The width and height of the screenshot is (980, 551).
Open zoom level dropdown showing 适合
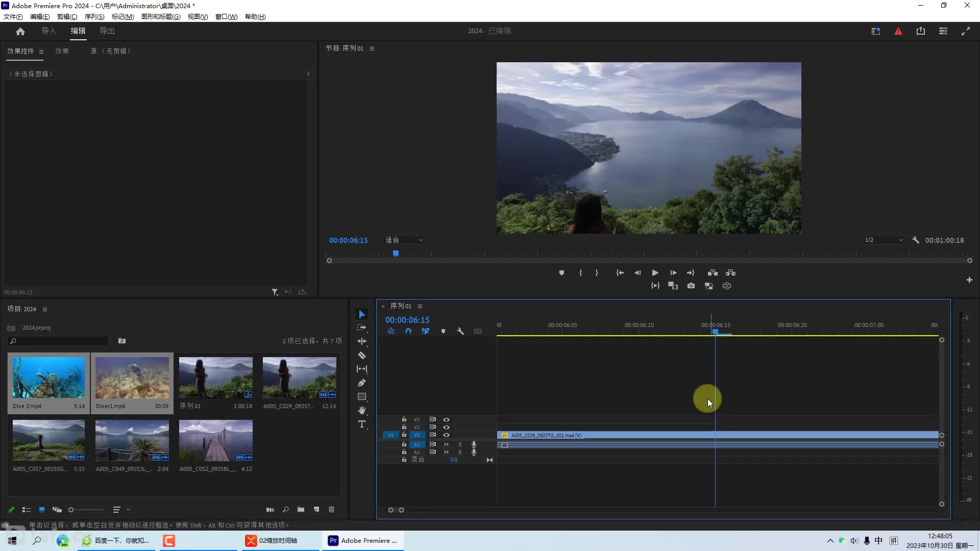[403, 240]
